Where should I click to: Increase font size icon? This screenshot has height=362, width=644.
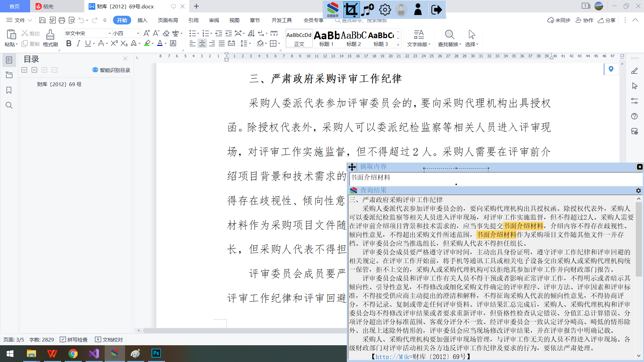click(x=147, y=33)
